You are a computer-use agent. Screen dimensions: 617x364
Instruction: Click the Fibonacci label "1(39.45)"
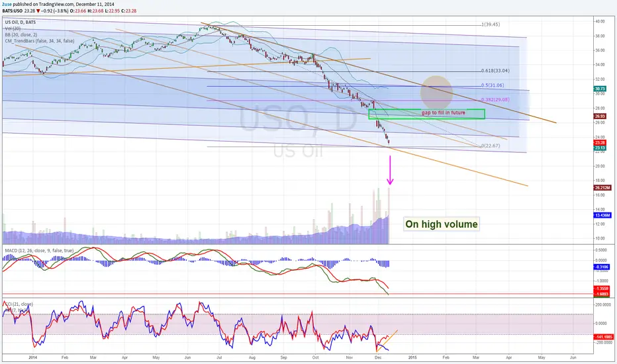pos(491,24)
